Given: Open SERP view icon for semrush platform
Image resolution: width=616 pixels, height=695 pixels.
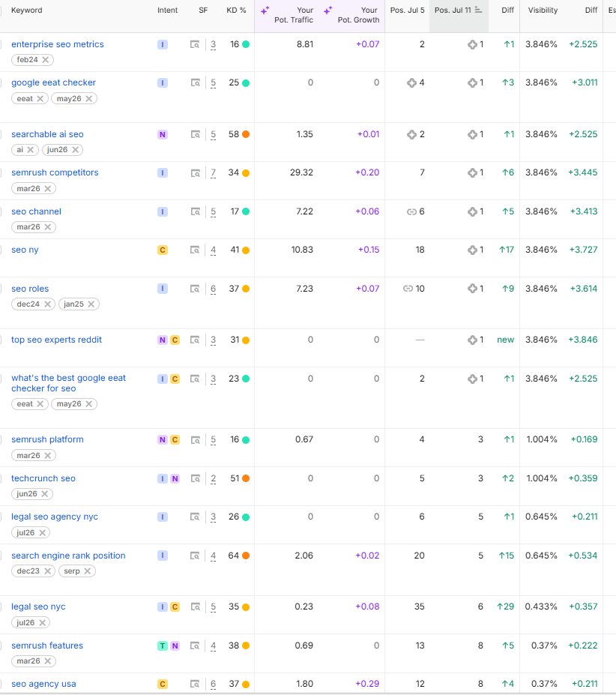Looking at the screenshot, I should [x=195, y=439].
